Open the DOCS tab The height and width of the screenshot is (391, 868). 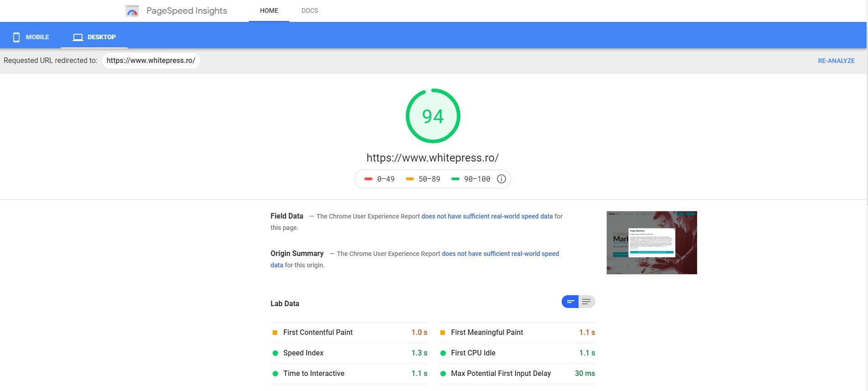[310, 10]
